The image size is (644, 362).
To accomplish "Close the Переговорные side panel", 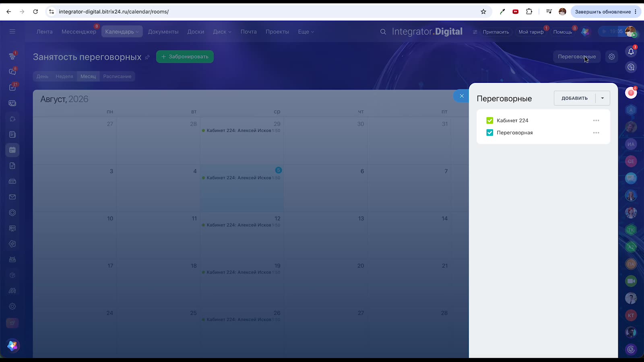I will coord(462,96).
